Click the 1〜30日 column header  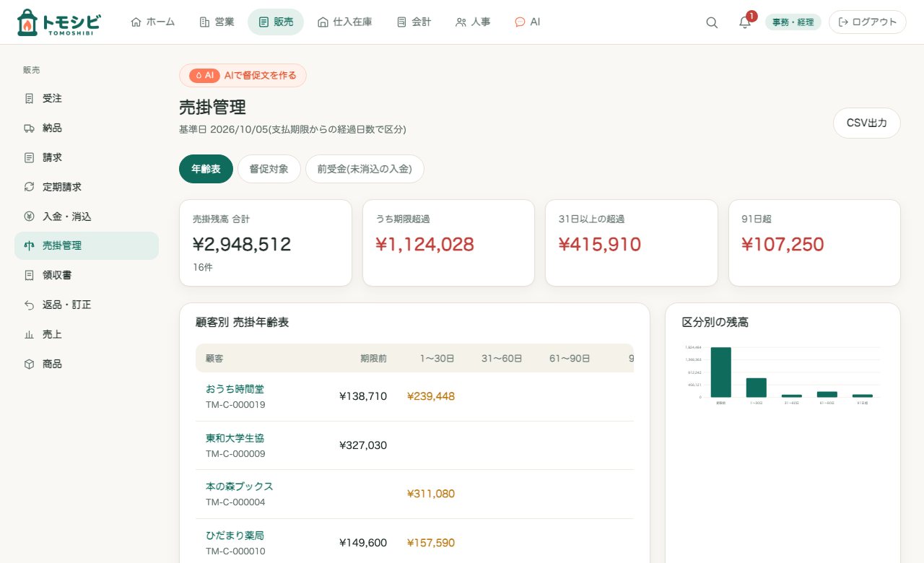click(436, 358)
